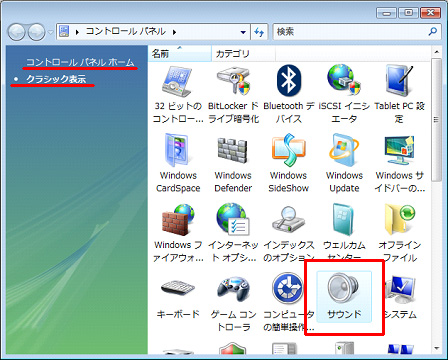This screenshot has width=448, height=360.
Task: Sort items by 名前 column header
Action: click(x=179, y=53)
